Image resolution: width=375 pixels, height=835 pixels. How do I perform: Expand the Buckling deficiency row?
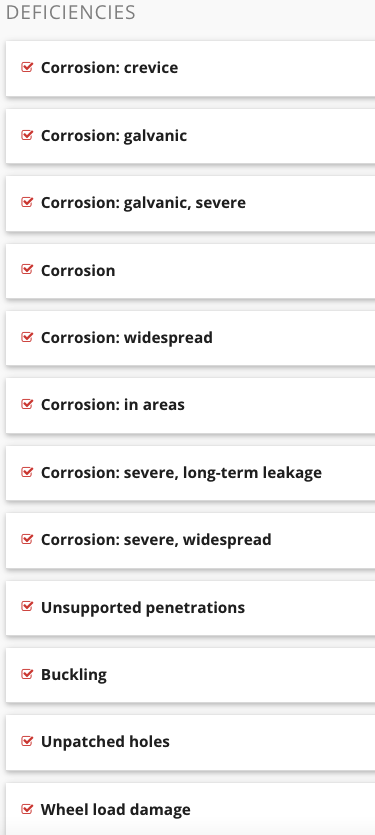tap(191, 675)
